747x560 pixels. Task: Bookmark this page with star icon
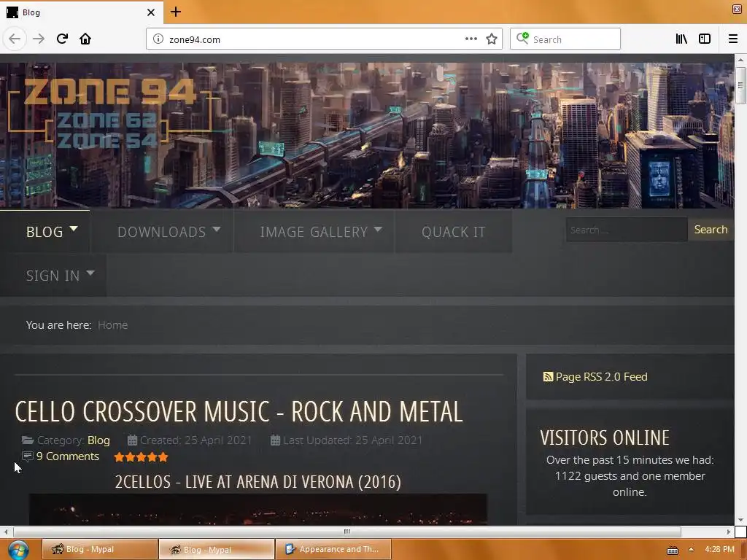click(x=492, y=39)
